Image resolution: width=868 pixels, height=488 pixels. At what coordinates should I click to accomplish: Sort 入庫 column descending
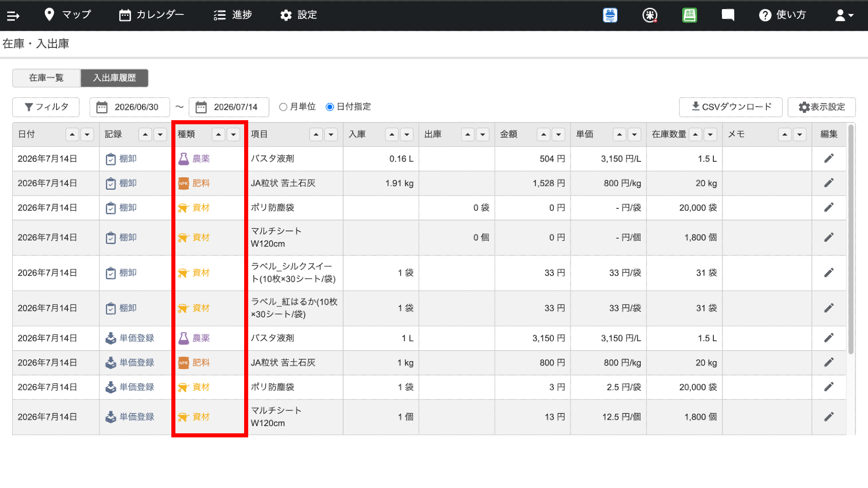tap(407, 134)
